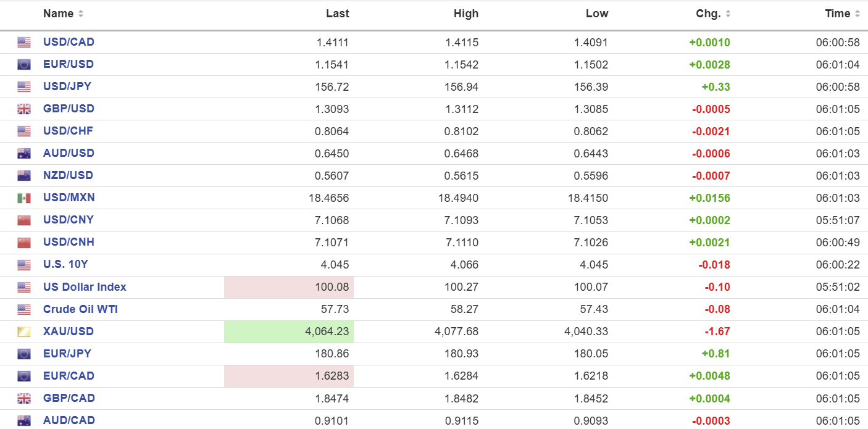Click the gold bar icon beside XAU/USD
This screenshot has width=868, height=429.
tap(24, 332)
